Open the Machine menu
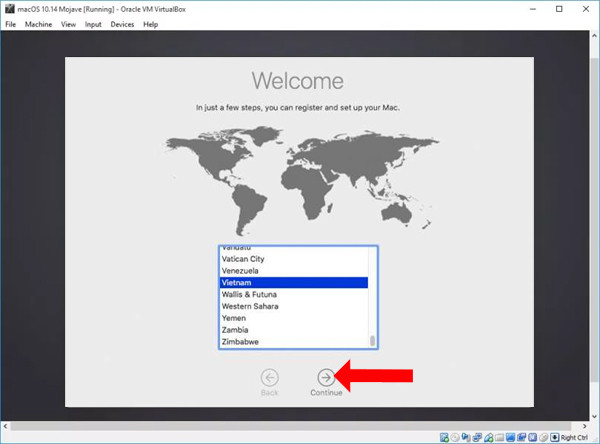Screen dimensions: 600x444 coord(38,24)
